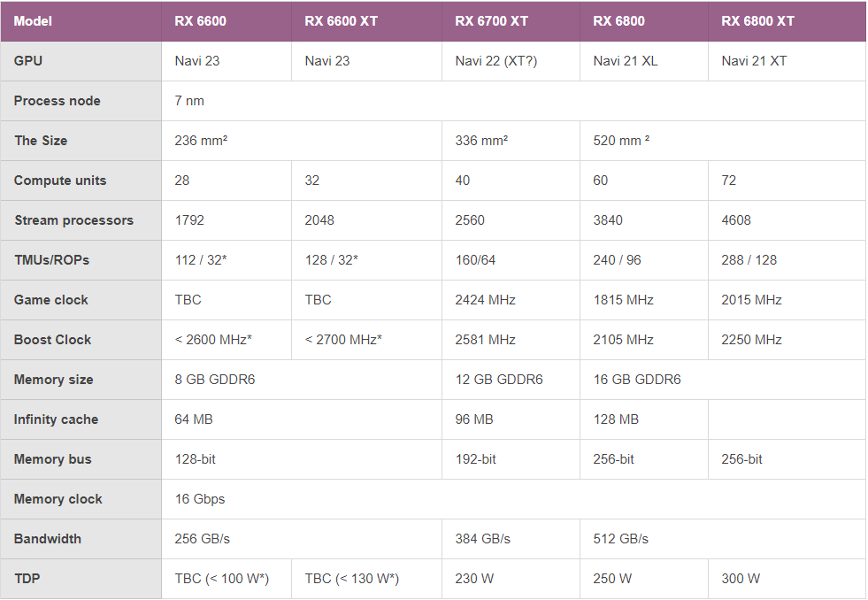
Task: Click the RX 6800 XT column header
Action: click(757, 21)
